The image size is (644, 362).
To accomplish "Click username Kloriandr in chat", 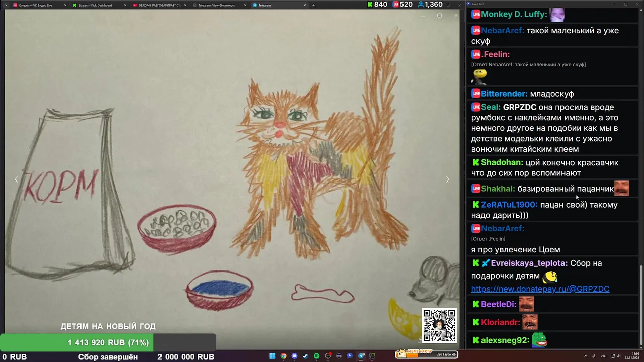I will pyautogui.click(x=501, y=322).
